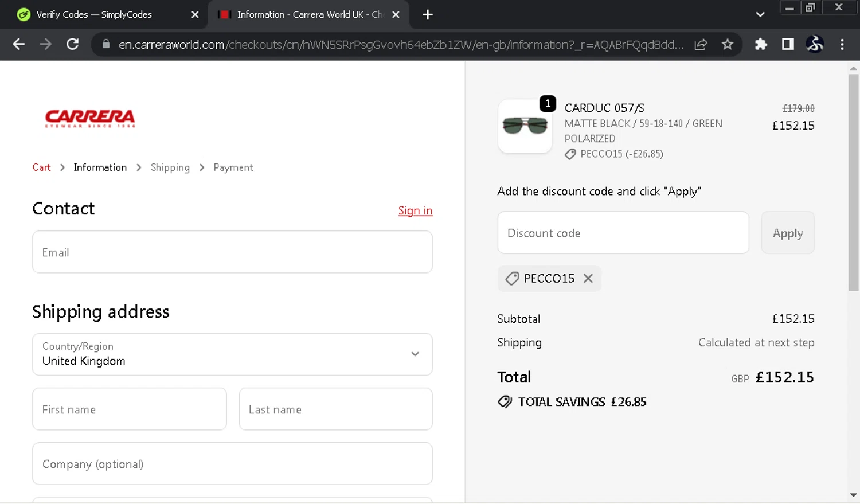
Task: Close the Verify Codes SimplyCodes tab
Action: click(x=195, y=15)
